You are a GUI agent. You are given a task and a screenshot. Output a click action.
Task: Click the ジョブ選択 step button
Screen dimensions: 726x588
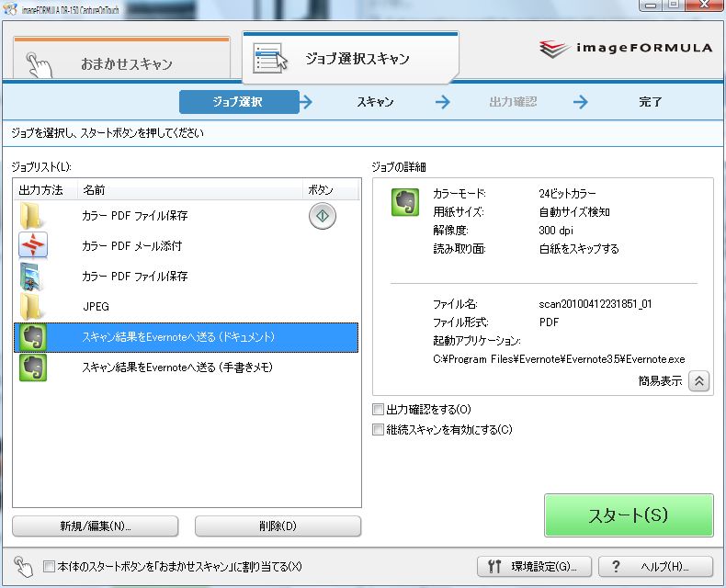point(239,102)
